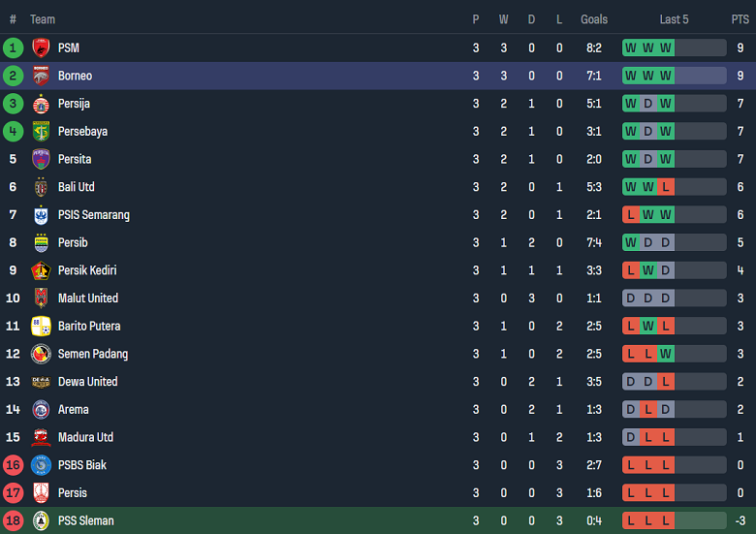This screenshot has width=756, height=534.
Task: Select the Persik Kediri team name
Action: [86, 270]
